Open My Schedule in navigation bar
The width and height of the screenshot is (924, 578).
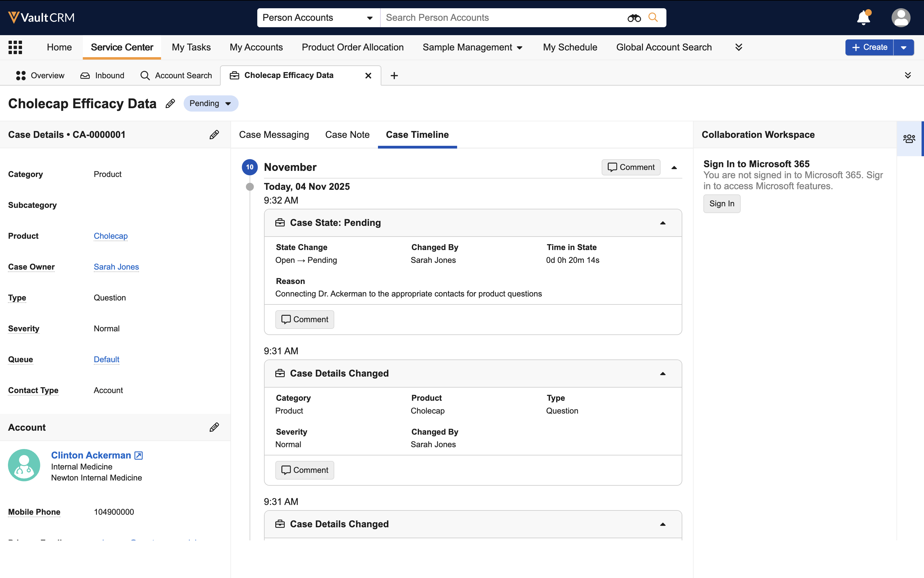click(570, 47)
